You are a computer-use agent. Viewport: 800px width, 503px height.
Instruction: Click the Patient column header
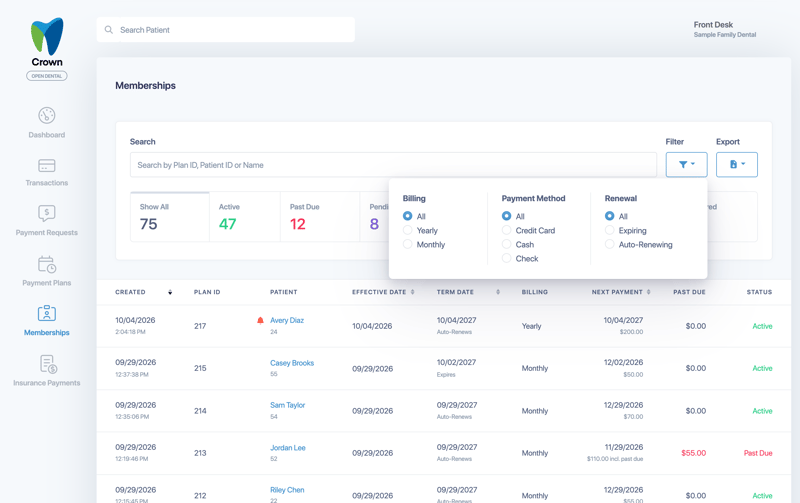pyautogui.click(x=284, y=292)
